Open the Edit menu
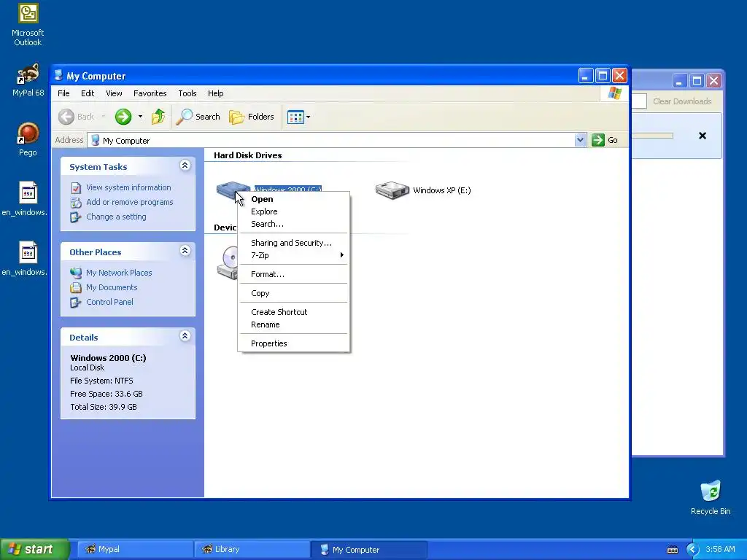747x560 pixels. (88, 93)
